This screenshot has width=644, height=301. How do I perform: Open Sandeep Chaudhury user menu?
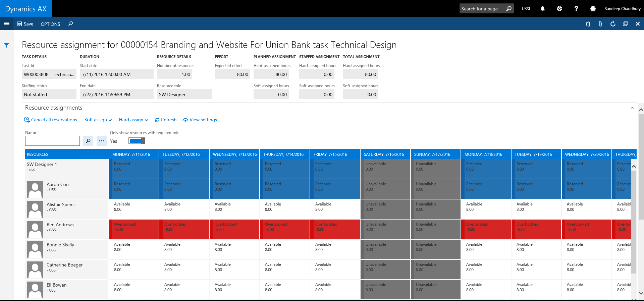coord(623,9)
